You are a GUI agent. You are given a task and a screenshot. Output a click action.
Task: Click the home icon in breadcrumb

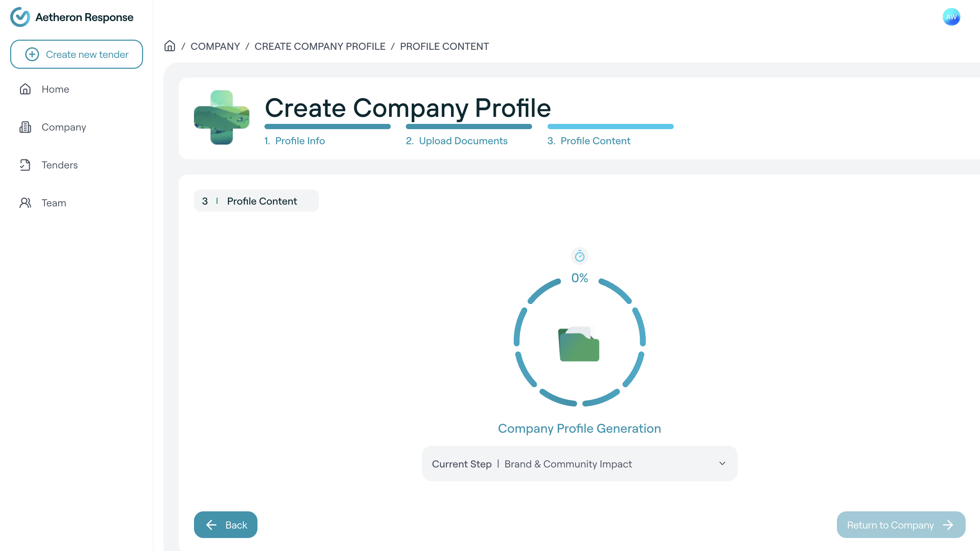(170, 46)
